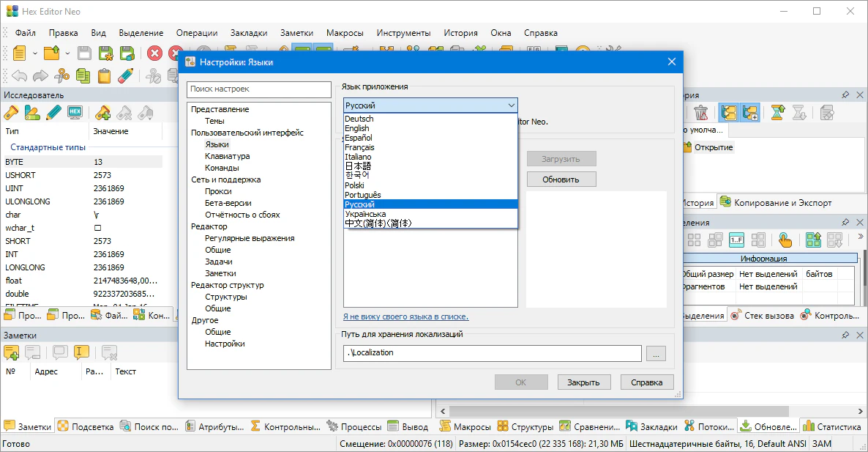The width and height of the screenshot is (868, 452).
Task: Open the Инструменты menu
Action: (403, 33)
